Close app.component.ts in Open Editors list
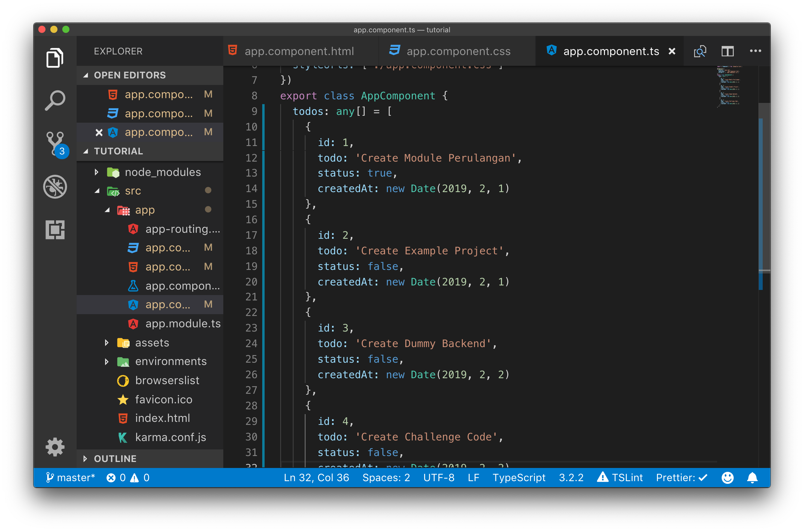The image size is (804, 532). tap(99, 132)
